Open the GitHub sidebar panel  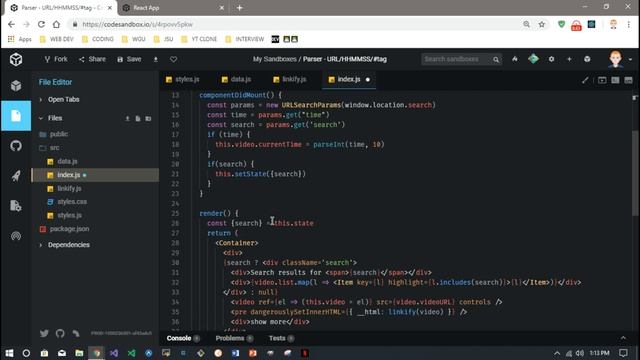(x=16, y=146)
